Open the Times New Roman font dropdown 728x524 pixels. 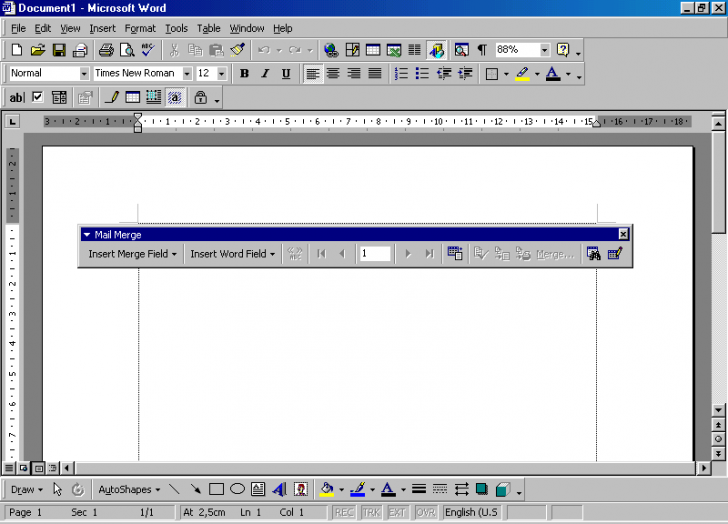[187, 73]
